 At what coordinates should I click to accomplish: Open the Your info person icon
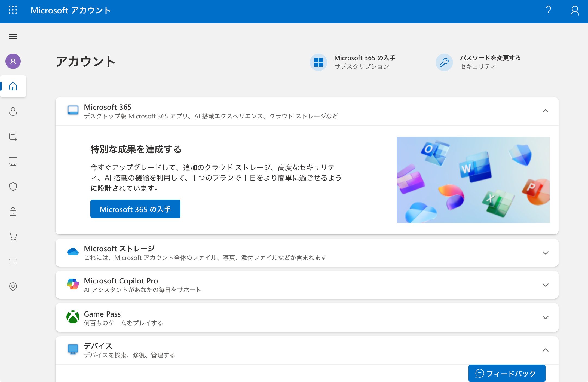click(x=13, y=111)
